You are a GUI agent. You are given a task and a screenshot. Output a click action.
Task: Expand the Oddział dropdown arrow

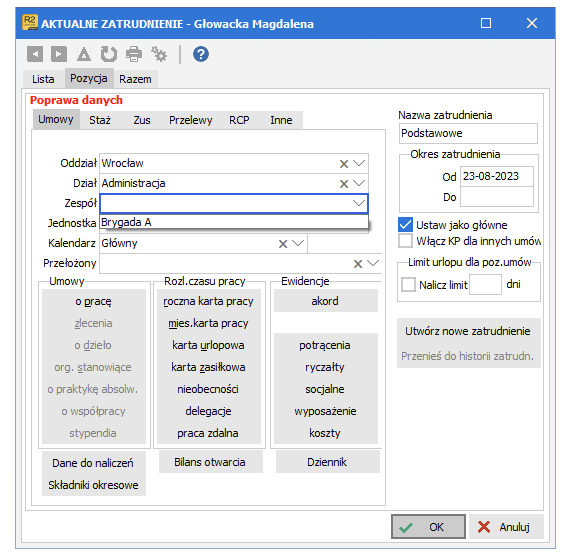coord(359,163)
